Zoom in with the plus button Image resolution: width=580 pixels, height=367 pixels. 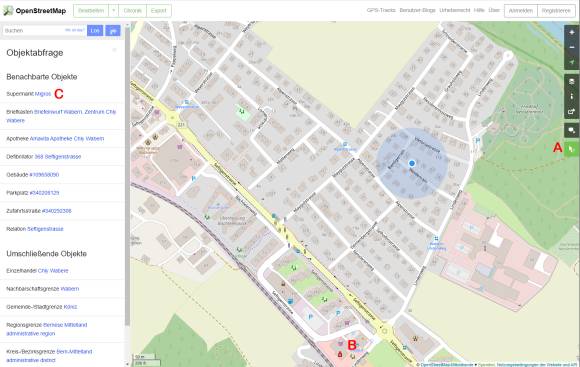coord(571,33)
